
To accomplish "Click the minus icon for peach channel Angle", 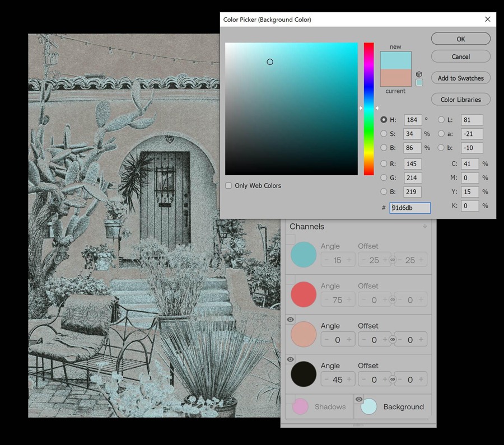I will (326, 340).
